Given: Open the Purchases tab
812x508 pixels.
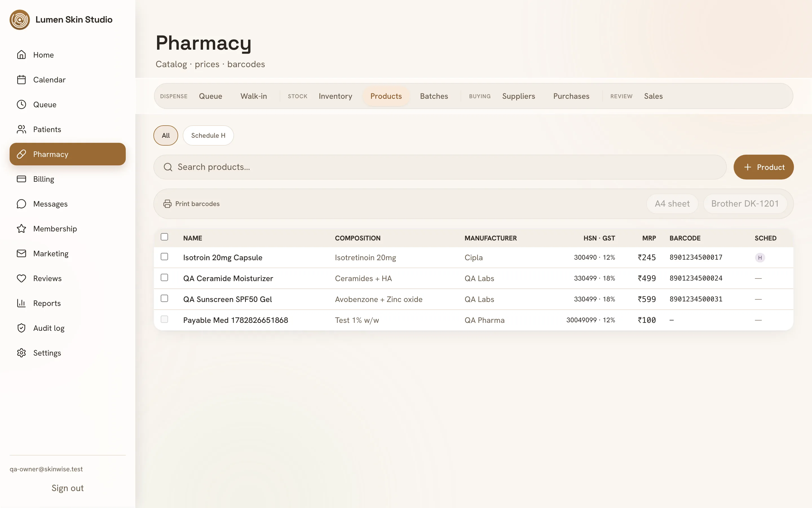Looking at the screenshot, I should pos(572,96).
